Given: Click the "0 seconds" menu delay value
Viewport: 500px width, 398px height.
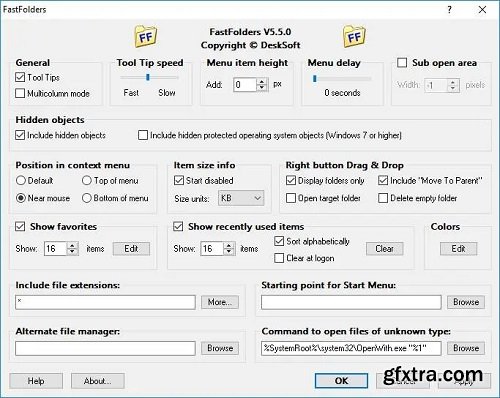Looking at the screenshot, I should [x=342, y=93].
